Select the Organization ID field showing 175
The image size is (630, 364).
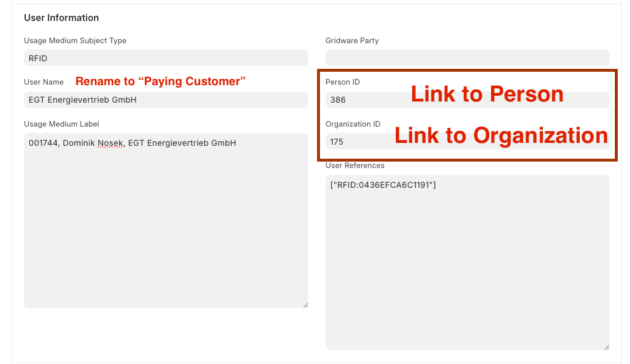(467, 141)
